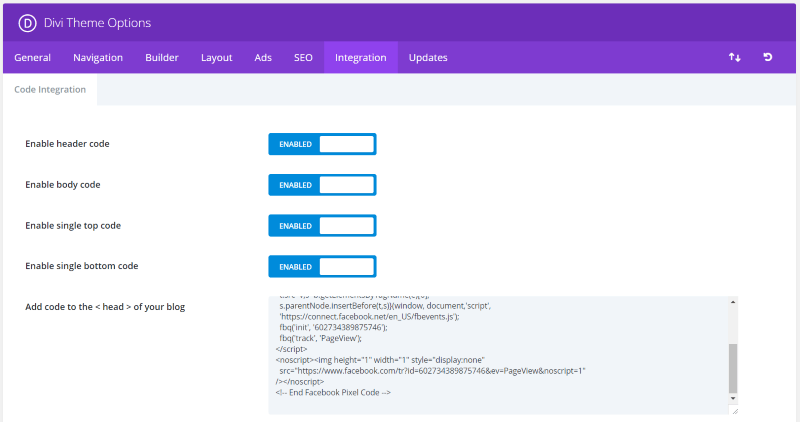The image size is (800, 422).
Task: Toggle Enable single top code switch
Action: point(322,226)
